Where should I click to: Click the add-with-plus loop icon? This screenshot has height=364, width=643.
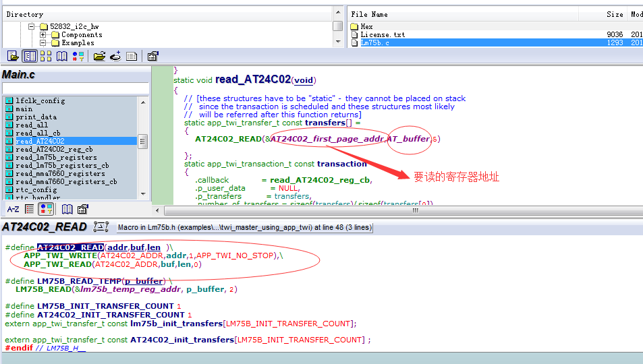115,56
